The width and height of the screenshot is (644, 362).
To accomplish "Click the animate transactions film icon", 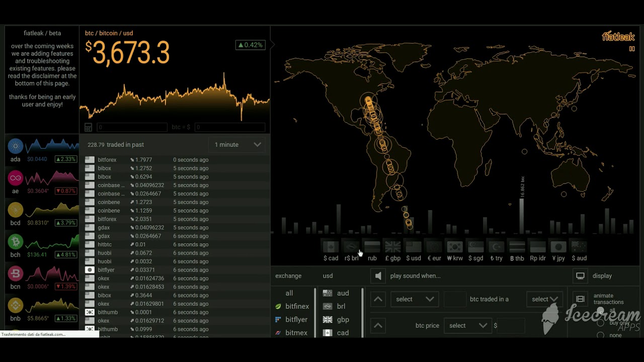I will click(580, 299).
